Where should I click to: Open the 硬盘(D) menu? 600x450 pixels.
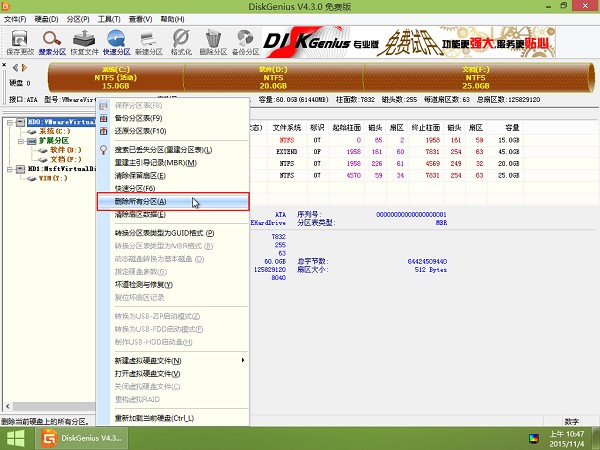46,19
